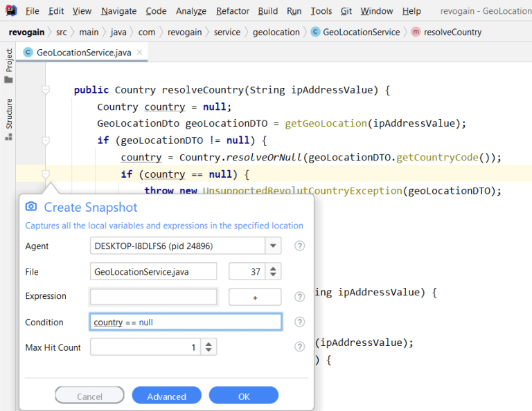Cancel the Create Snapshot dialog
This screenshot has width=532, height=411.
coord(89,396)
